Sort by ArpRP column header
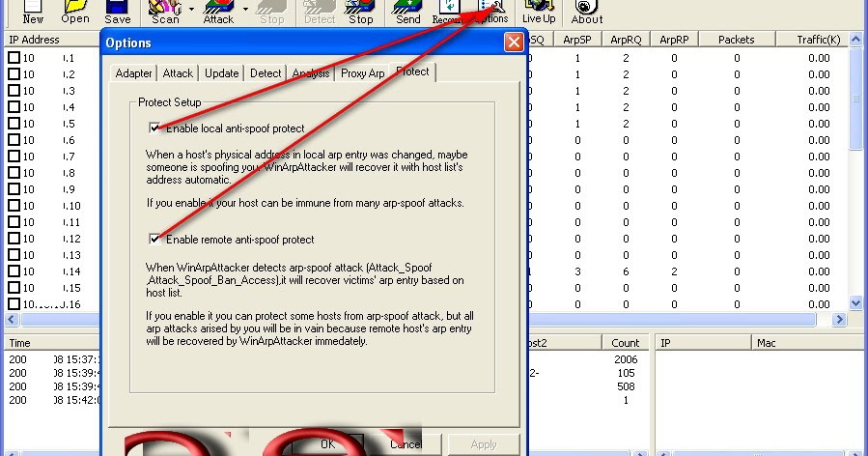The image size is (868, 456). tap(674, 40)
